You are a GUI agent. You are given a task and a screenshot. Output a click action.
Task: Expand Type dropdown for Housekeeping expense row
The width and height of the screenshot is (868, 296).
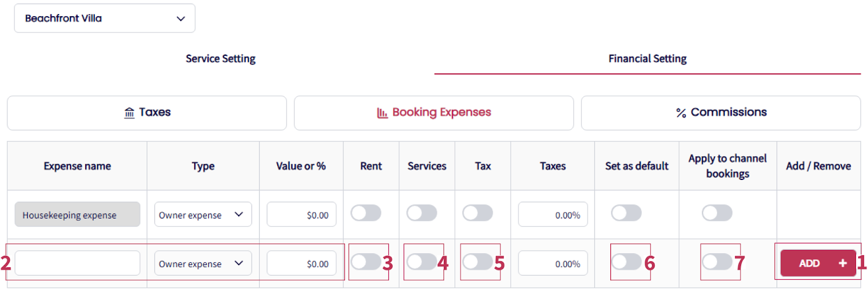(x=202, y=215)
